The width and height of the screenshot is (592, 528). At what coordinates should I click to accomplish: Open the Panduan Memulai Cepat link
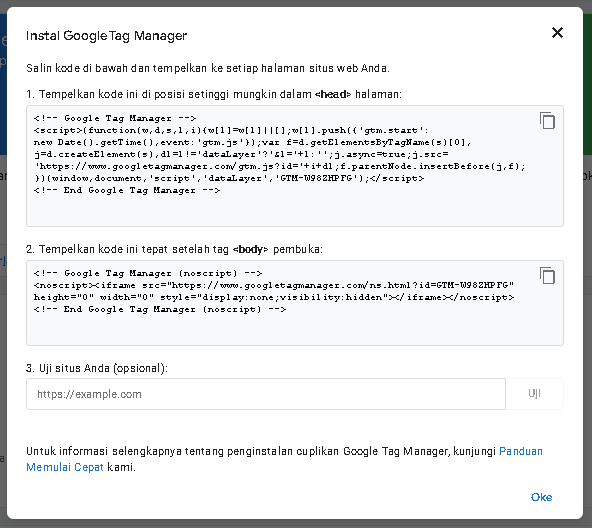point(284,459)
